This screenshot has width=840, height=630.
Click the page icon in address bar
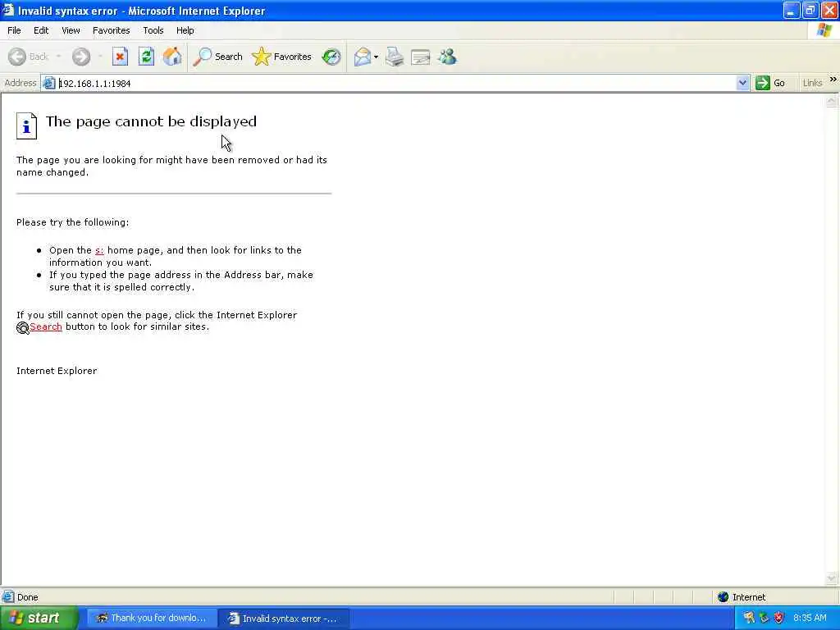[x=48, y=83]
